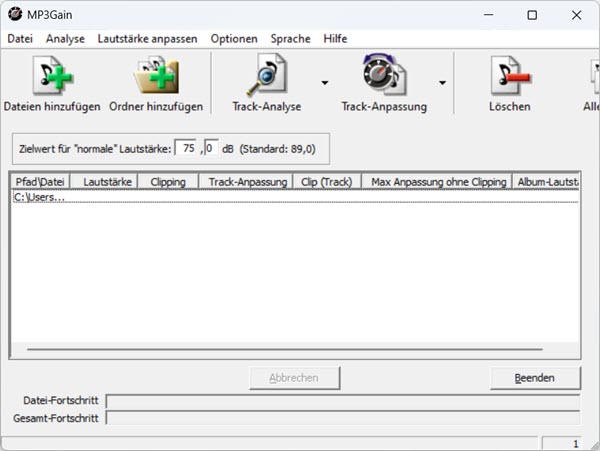Open the Optionen menu
The width and height of the screenshot is (600, 451).
coord(234,39)
